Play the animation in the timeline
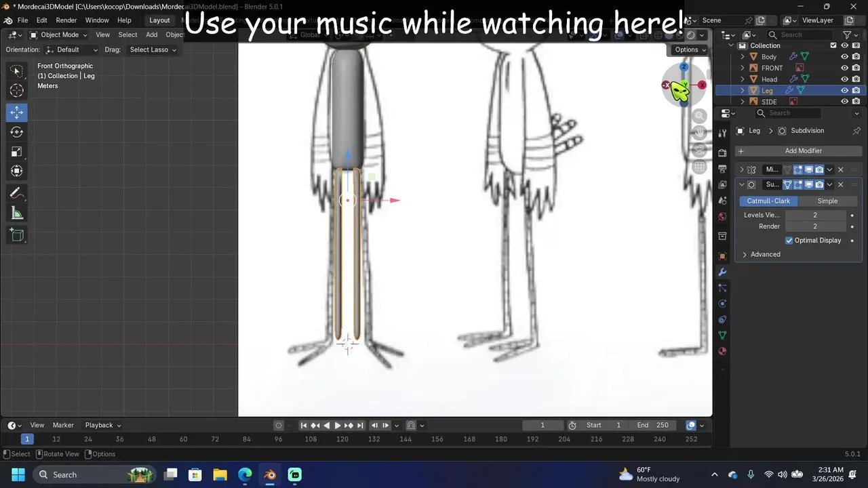Screen dimensions: 868x488 pyautogui.click(x=338, y=426)
